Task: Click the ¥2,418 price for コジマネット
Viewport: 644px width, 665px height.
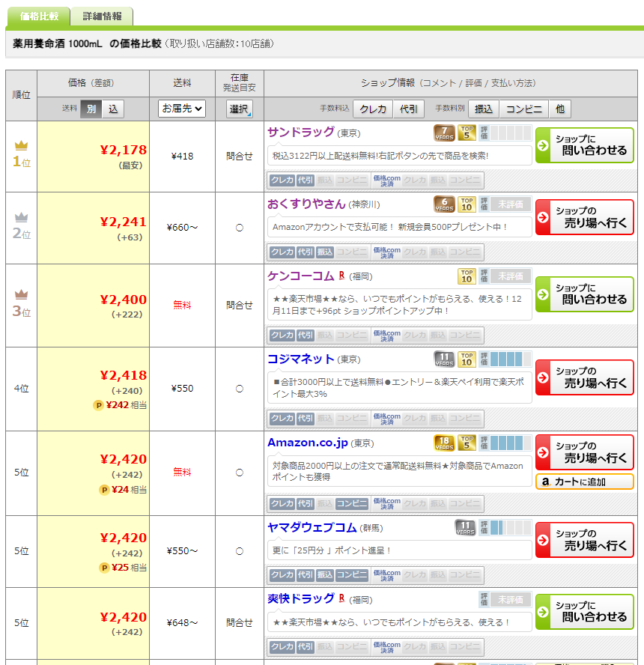Action: point(124,375)
